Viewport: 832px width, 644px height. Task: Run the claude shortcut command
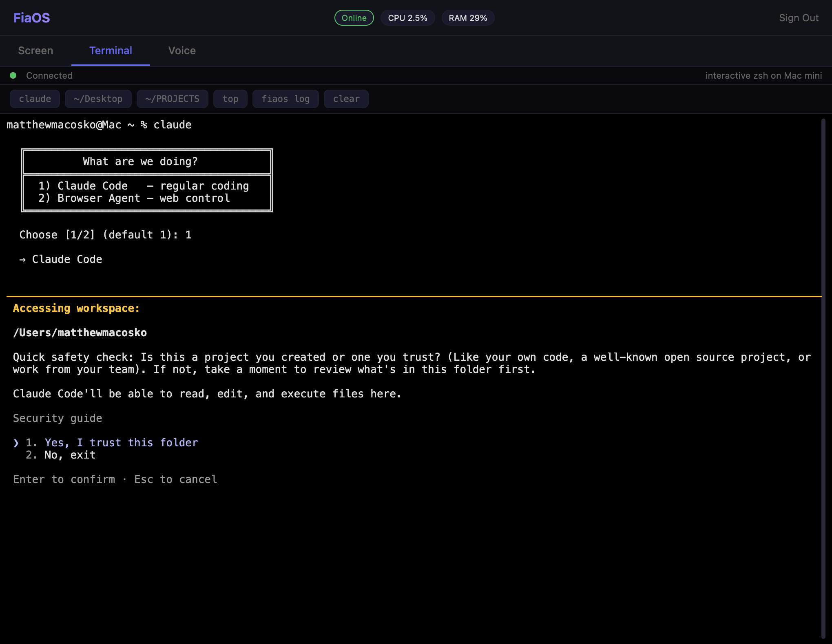point(35,99)
